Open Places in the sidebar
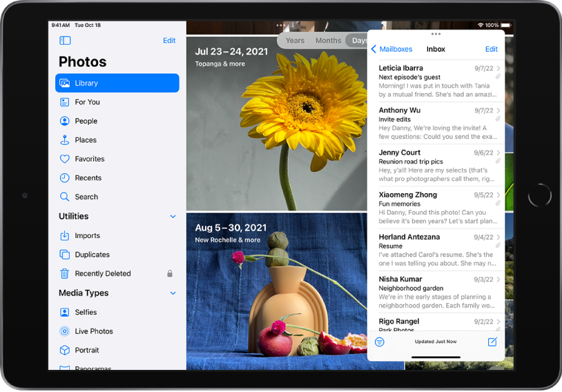Screen dimensions: 562x392 [x=86, y=140]
